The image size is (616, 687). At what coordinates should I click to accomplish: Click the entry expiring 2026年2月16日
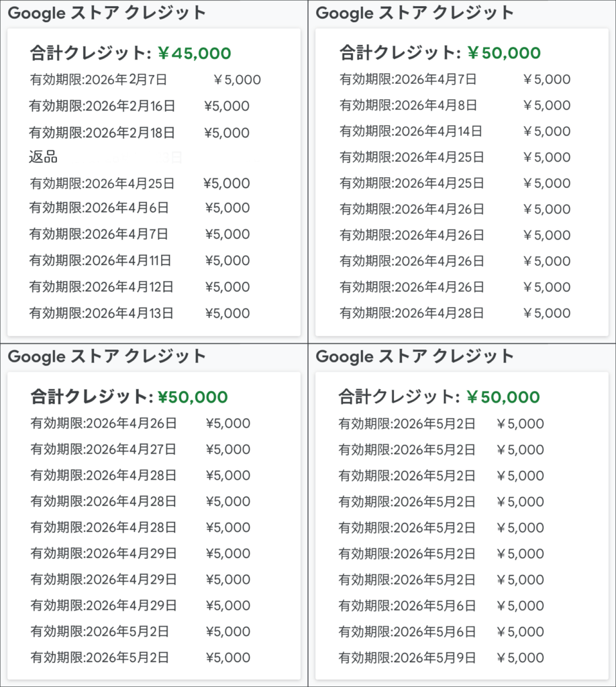click(x=102, y=106)
